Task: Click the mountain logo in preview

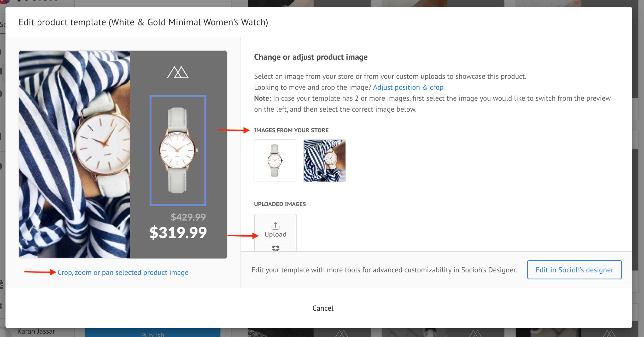Action: (178, 72)
